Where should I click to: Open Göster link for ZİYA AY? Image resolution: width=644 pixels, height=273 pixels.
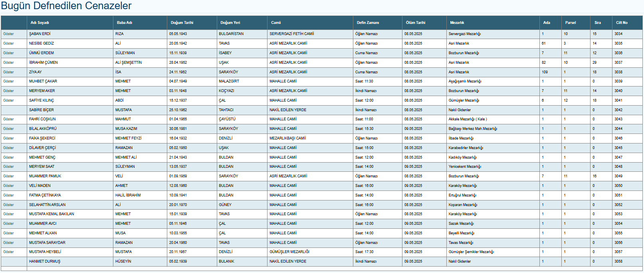pos(8,72)
